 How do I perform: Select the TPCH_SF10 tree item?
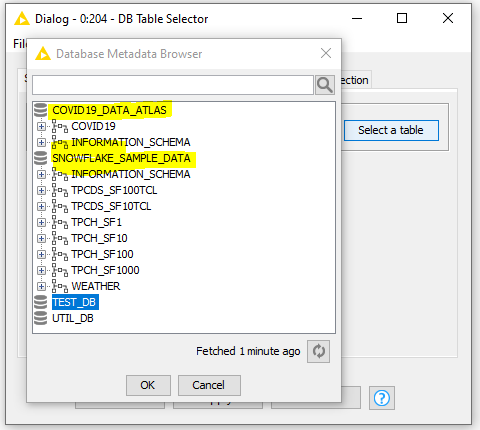tap(99, 238)
